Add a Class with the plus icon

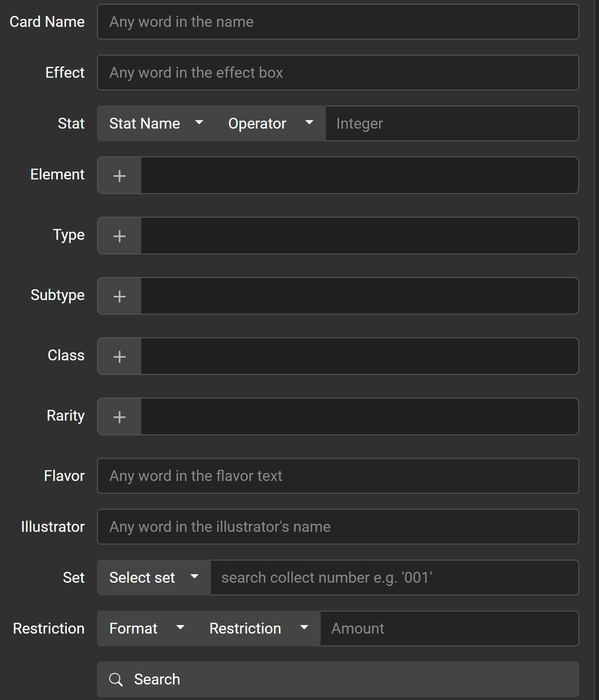(119, 356)
